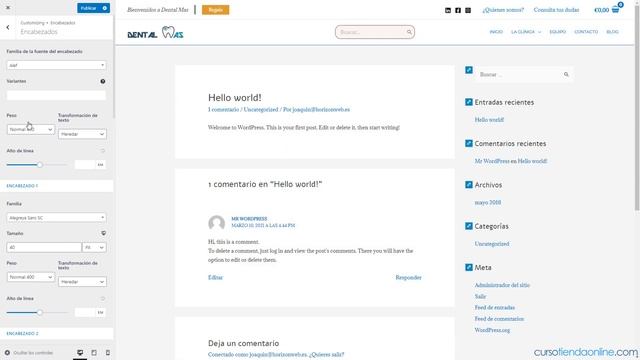Click the Dental Mas logo
The image size is (640, 360).
156,33
